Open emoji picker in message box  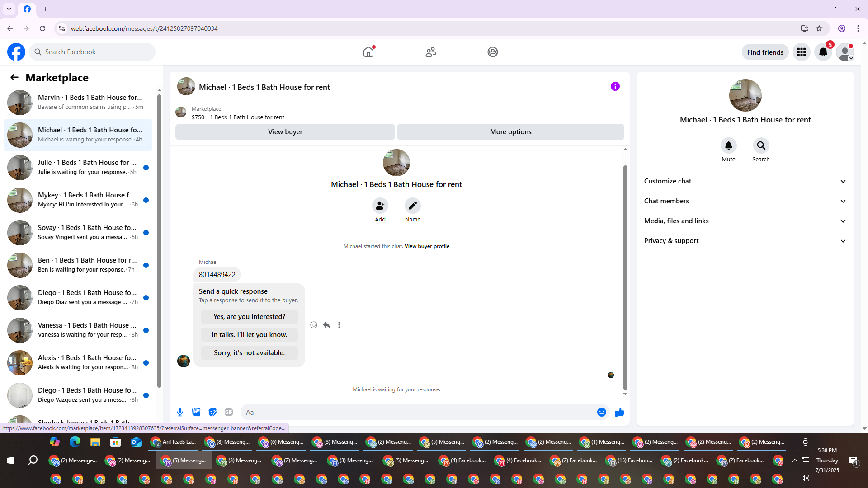(601, 412)
